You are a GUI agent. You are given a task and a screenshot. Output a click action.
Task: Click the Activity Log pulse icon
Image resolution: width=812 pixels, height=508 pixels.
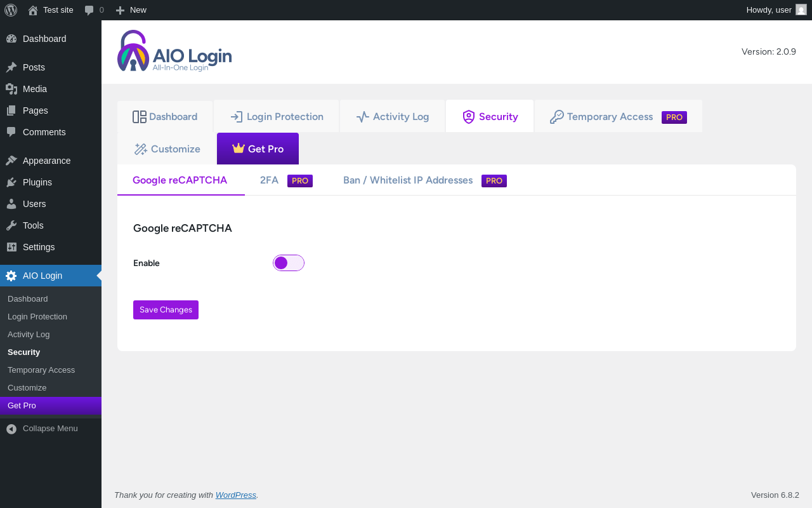point(363,117)
